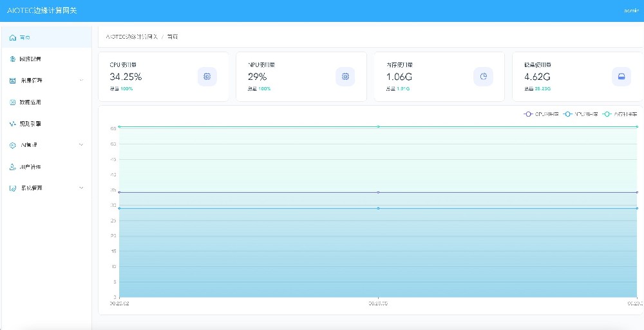Click the pie chart icon in 内存使用率 card

pyautogui.click(x=483, y=76)
